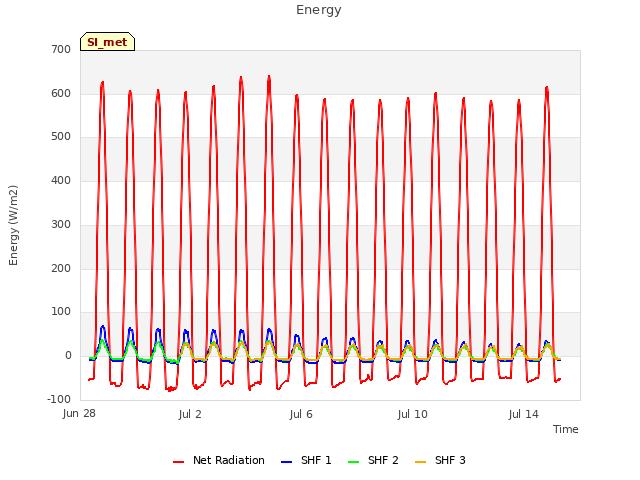
Task: Toggle the SHF 1 legend entry
Action: pyautogui.click(x=306, y=460)
